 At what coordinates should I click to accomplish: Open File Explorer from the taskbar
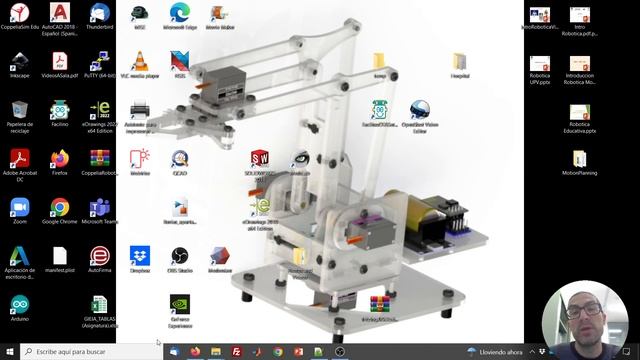(216, 351)
